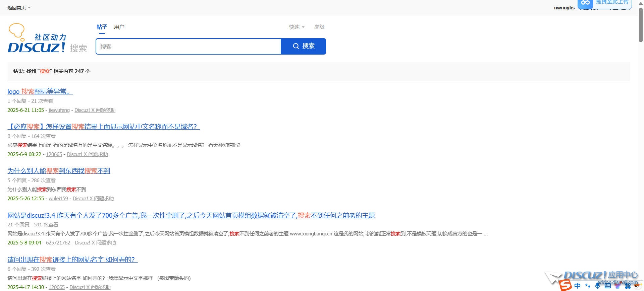Screen dimensions: 644x291
Task: Expand the 快速 search mode dropdown
Action: pos(297,27)
